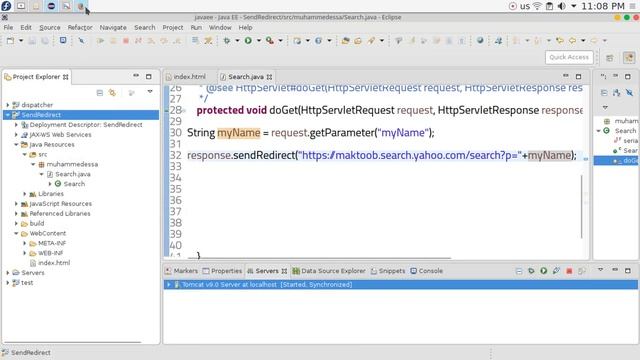Click the WiFi network icon in system tray

tap(538, 6)
